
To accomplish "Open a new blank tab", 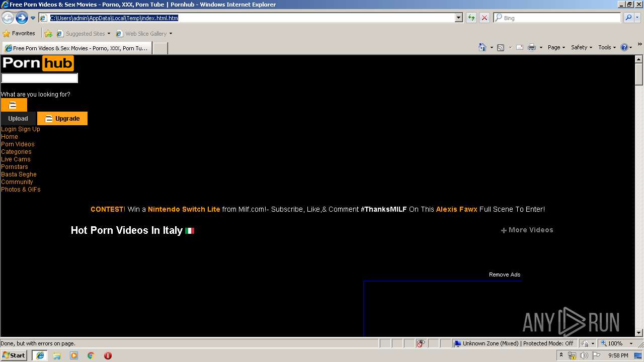I will coord(160,48).
